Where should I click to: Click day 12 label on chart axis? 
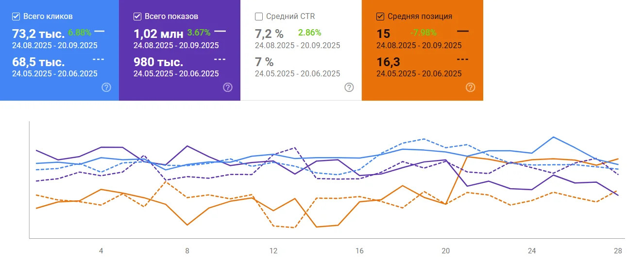pos(273,251)
